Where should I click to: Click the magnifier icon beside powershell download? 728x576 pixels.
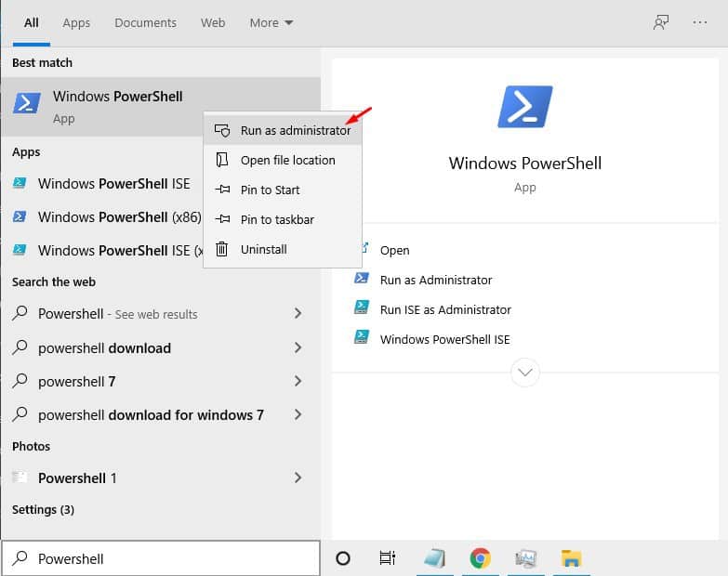20,347
